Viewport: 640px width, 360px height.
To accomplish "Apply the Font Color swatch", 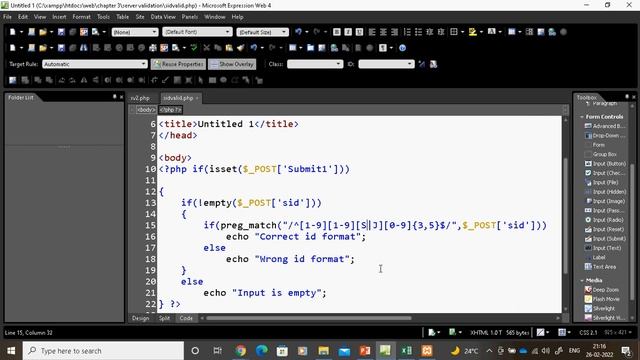I will [491, 32].
